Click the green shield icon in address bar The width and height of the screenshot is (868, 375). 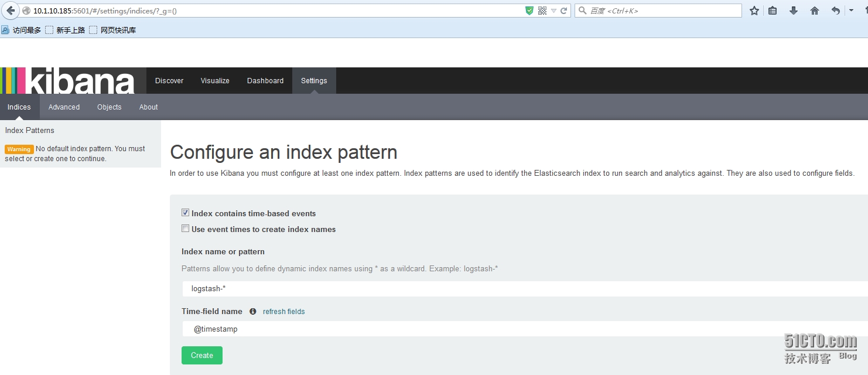pos(529,11)
